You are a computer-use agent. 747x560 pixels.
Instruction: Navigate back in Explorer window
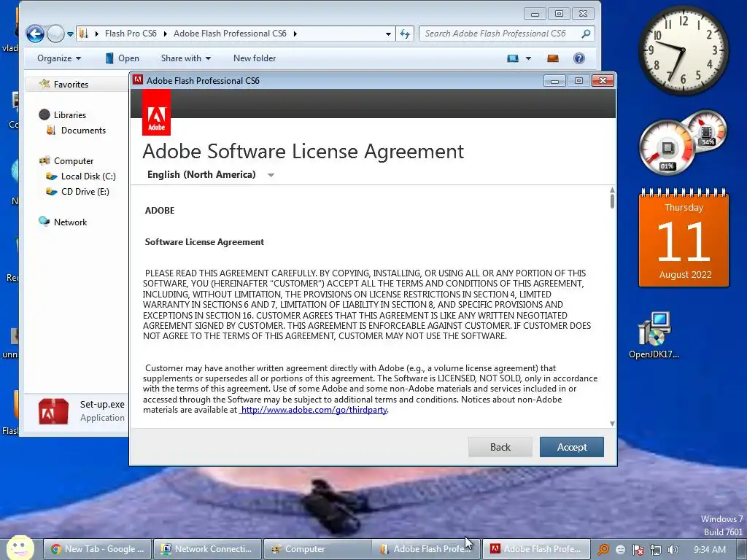click(35, 34)
